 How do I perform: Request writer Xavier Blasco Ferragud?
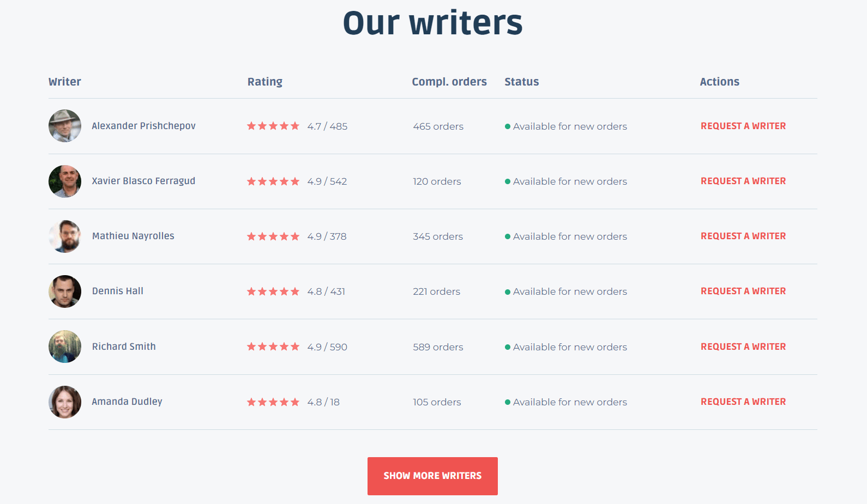coord(743,181)
